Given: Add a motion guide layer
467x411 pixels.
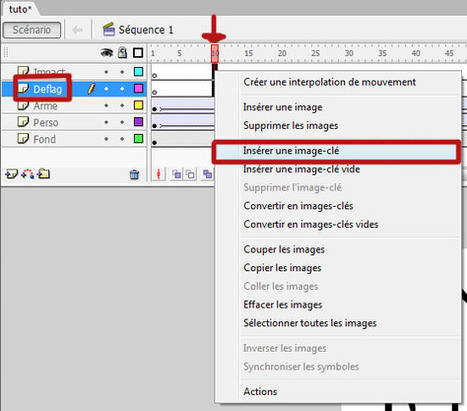Looking at the screenshot, I should (x=28, y=174).
